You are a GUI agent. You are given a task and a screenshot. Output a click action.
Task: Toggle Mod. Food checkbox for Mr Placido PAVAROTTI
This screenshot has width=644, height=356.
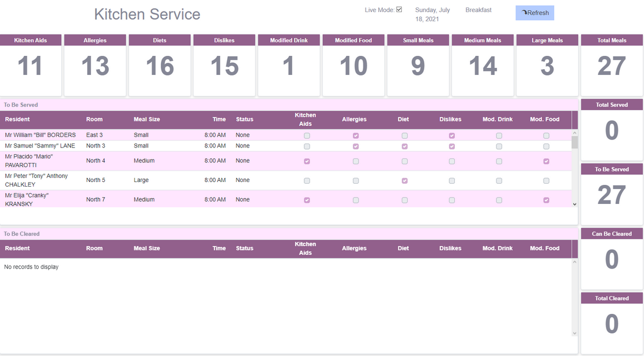tap(545, 161)
